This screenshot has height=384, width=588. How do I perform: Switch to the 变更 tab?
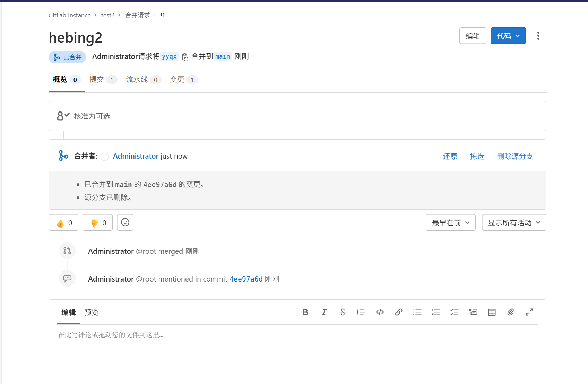click(183, 80)
